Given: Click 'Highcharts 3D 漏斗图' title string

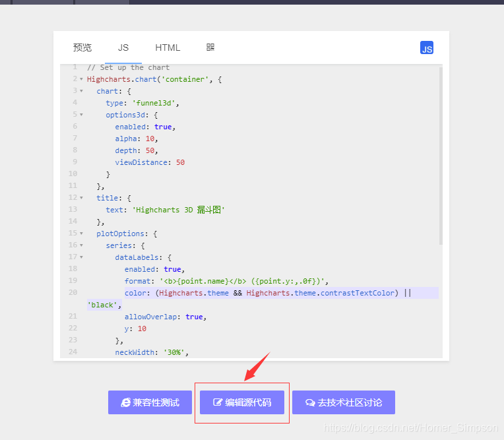Looking at the screenshot, I should point(178,210).
